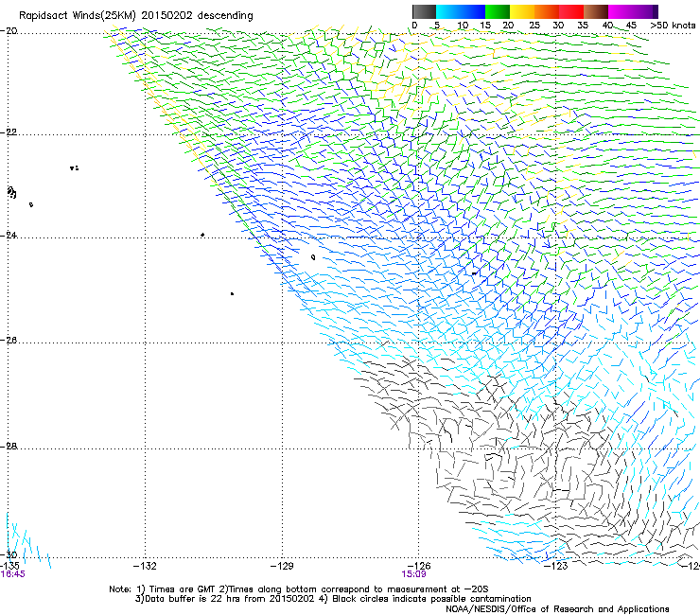Click the latitude label '-26'
700x615 pixels.
9,341
